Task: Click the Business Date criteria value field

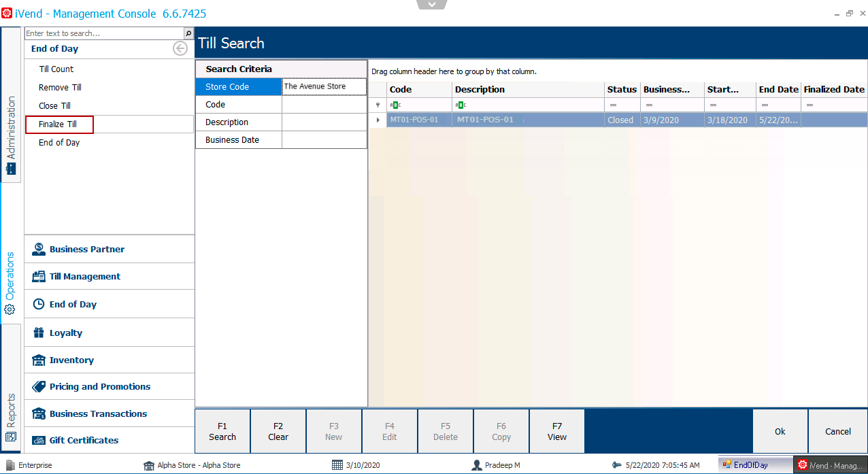Action: click(x=324, y=139)
